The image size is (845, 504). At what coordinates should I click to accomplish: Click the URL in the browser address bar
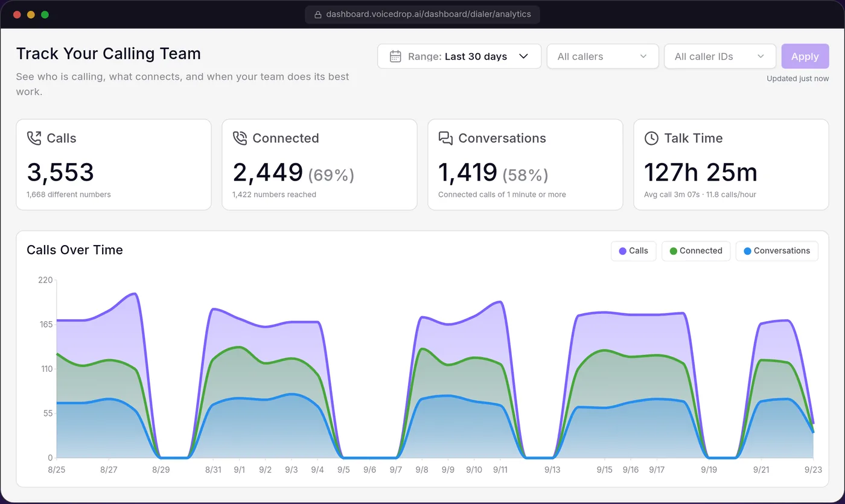tap(429, 14)
